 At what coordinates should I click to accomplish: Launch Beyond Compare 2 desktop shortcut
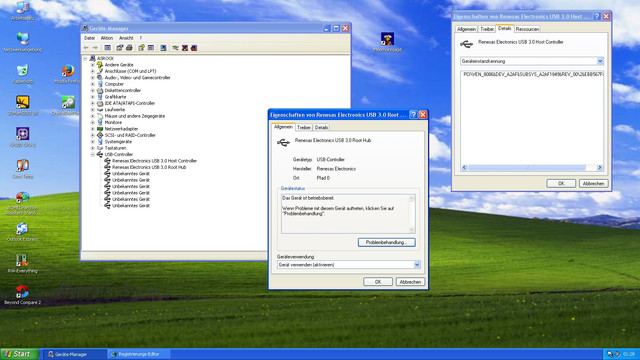tap(22, 295)
